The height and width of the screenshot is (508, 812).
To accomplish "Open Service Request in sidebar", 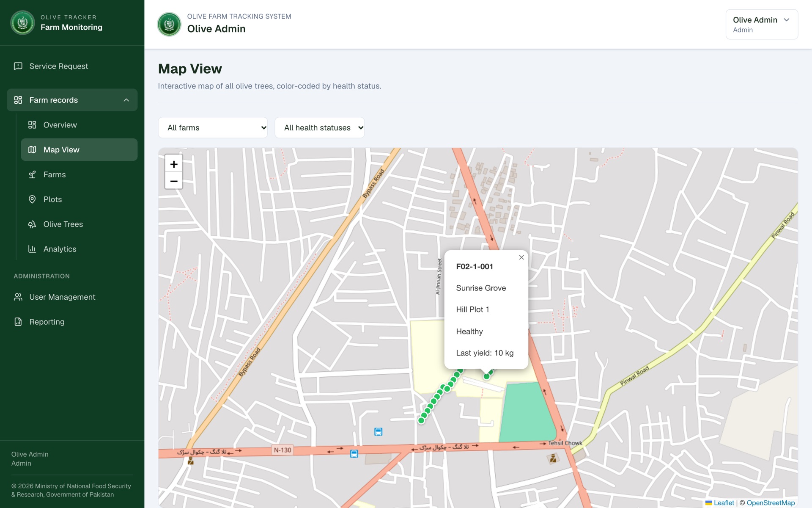I will pyautogui.click(x=72, y=66).
